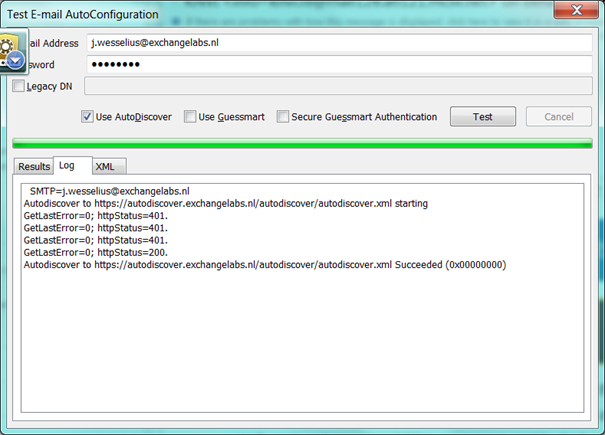Uncheck the Use AutoDiscover checkbox

87,117
